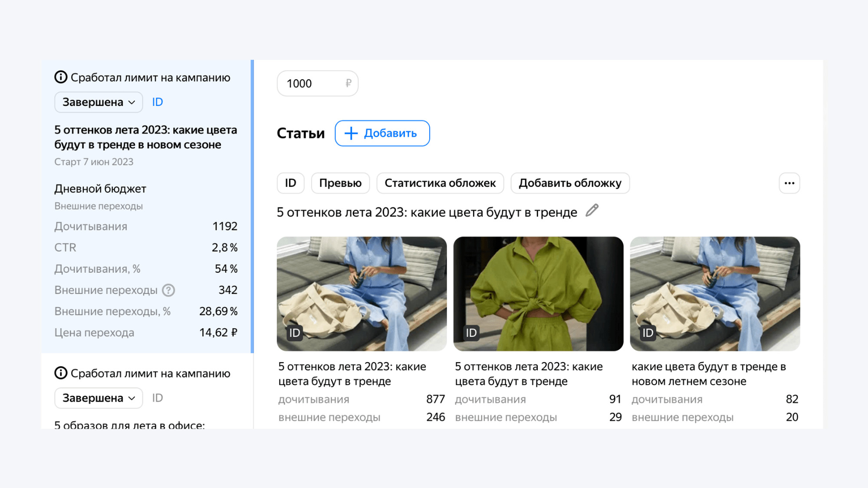
Task: Click the ID badge on the third cover image
Action: point(648,333)
